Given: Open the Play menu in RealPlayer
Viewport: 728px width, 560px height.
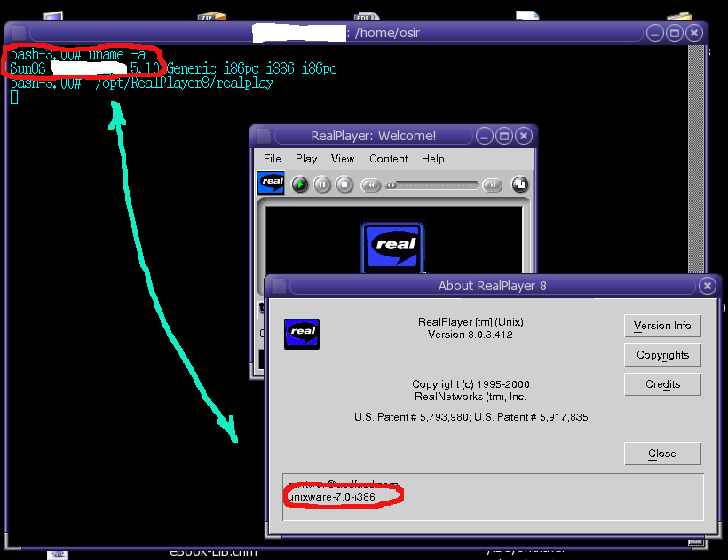Looking at the screenshot, I should [306, 159].
